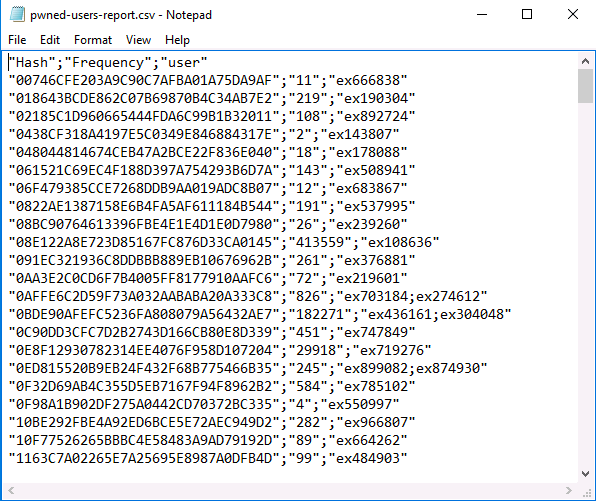596x501 pixels.
Task: Click the window resize grip corner
Action: [x=586, y=491]
